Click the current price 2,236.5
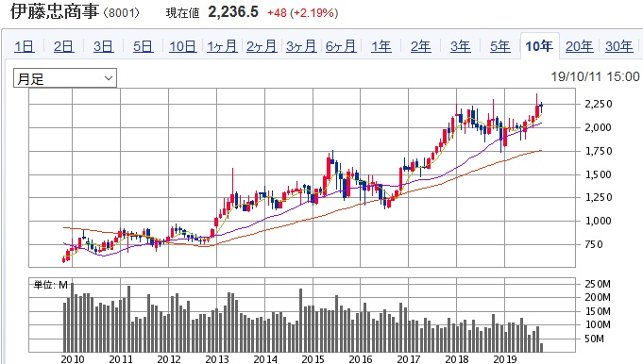643x364 pixels. (x=233, y=12)
